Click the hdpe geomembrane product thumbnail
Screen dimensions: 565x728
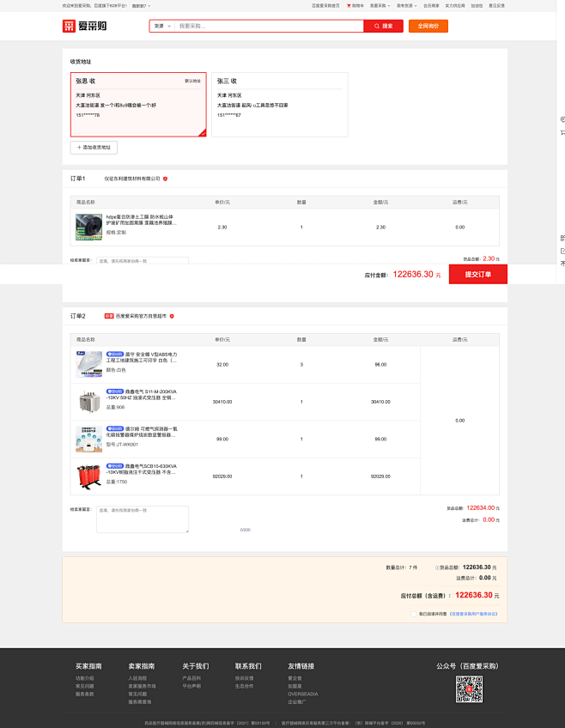pos(88,227)
